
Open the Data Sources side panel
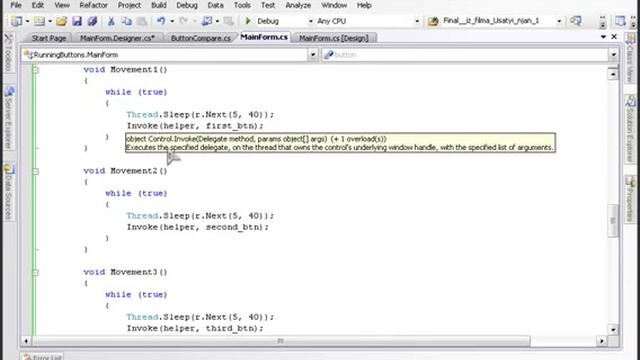9,192
